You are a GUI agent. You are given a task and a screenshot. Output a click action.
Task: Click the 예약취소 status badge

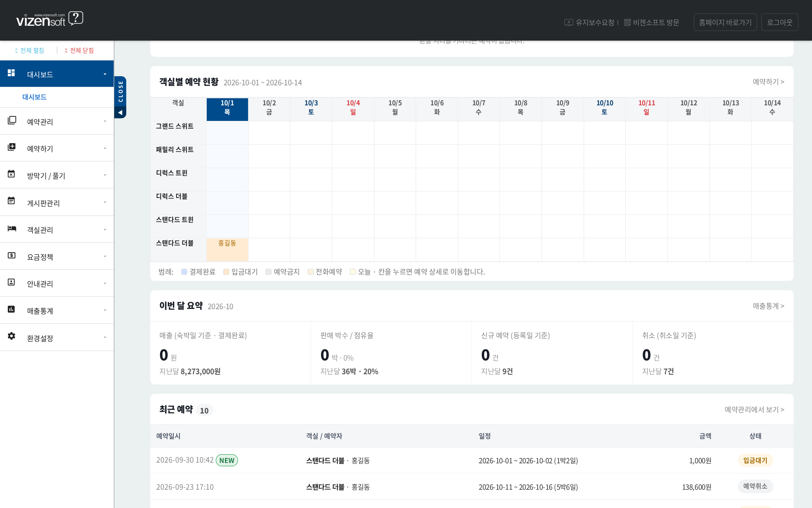pyautogui.click(x=755, y=486)
